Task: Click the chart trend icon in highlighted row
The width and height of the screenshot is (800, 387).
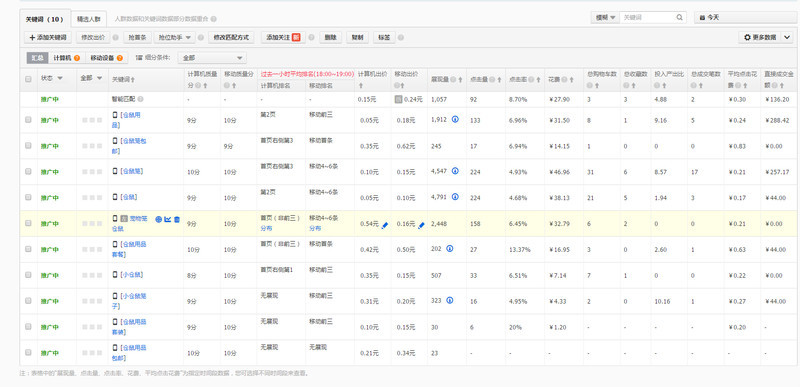Action: click(167, 219)
